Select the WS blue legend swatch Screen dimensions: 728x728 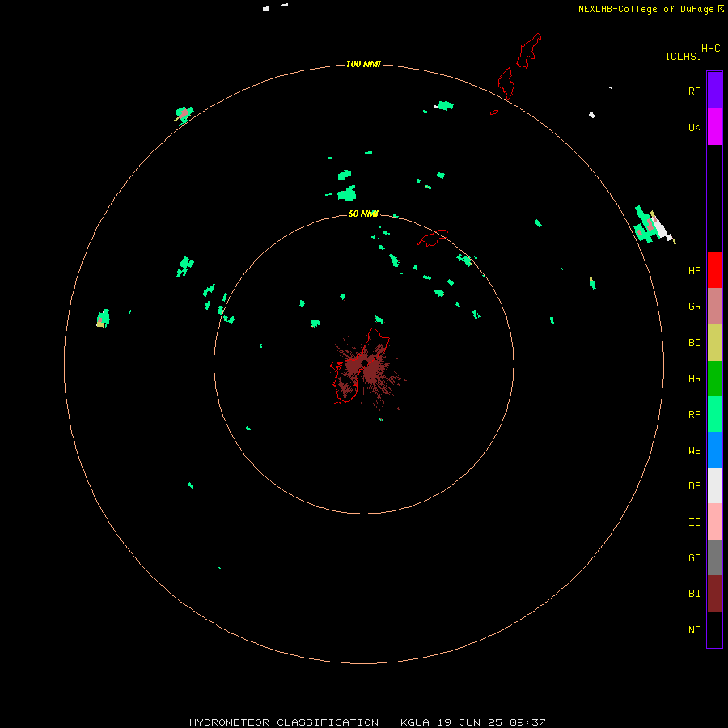click(714, 450)
